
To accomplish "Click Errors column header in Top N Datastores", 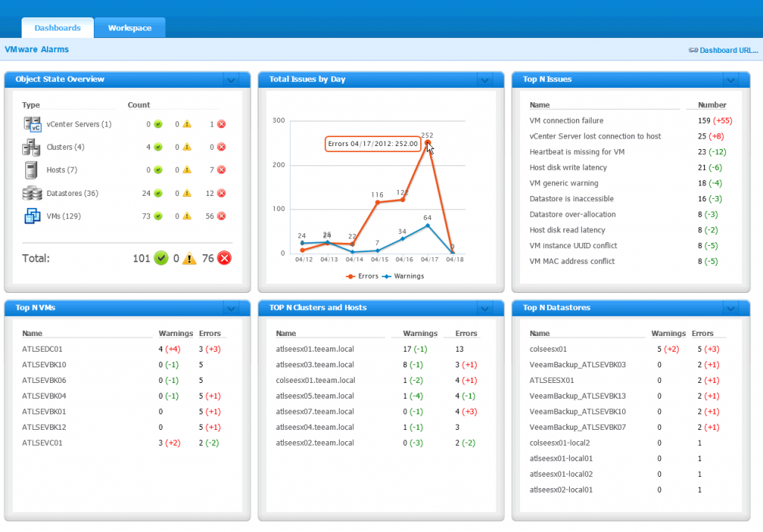I will click(703, 333).
